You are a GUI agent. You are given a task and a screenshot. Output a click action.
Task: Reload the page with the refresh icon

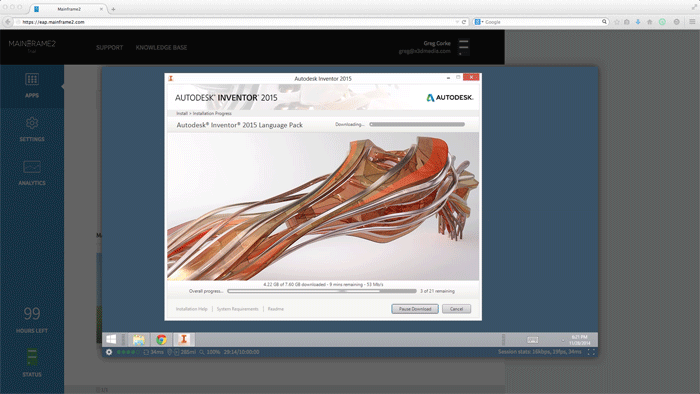point(464,21)
